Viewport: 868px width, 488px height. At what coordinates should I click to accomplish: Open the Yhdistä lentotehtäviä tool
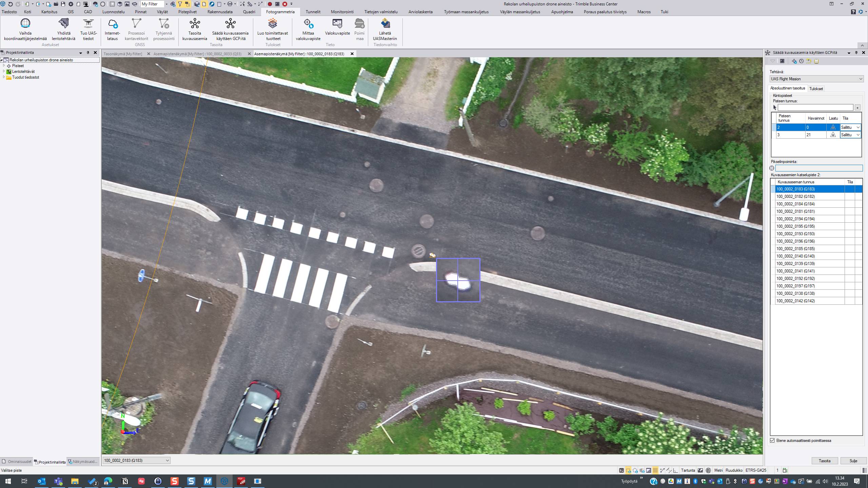click(63, 29)
